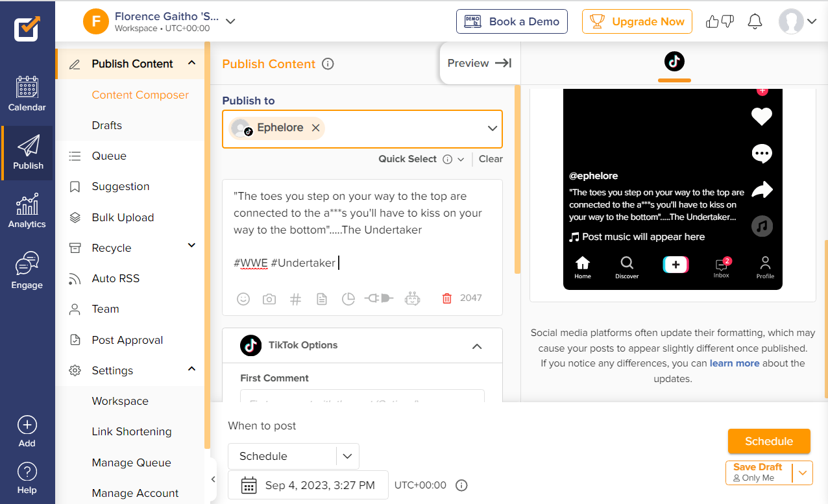
Task: Click the calendar icon in date field
Action: pos(249,485)
